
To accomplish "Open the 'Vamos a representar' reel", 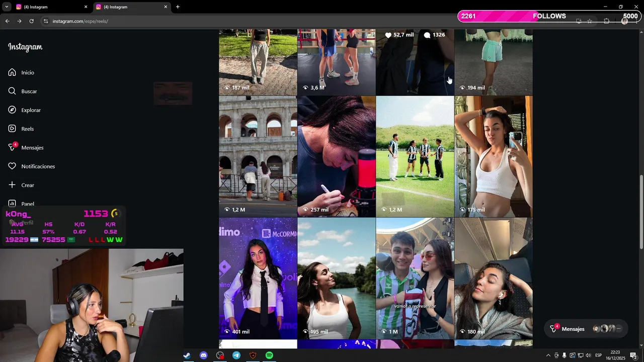I will pyautogui.click(x=415, y=278).
